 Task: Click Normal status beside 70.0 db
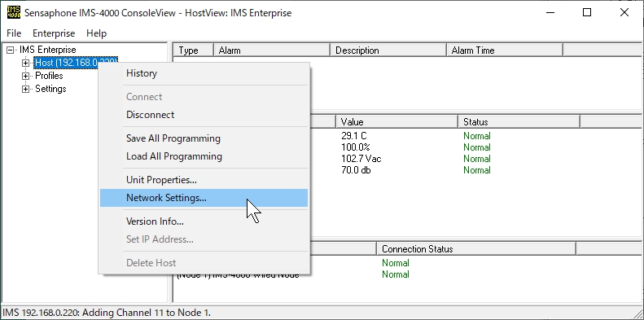[x=477, y=170]
